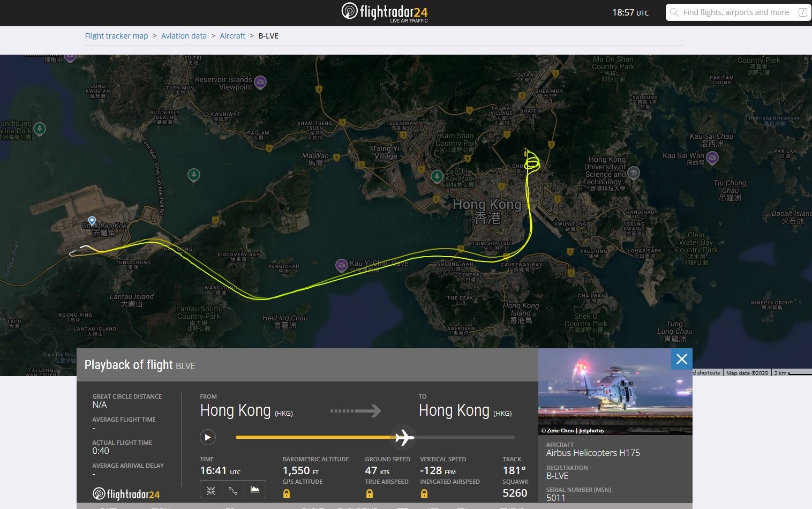Click the Chek Lap Kok airport pin

click(x=92, y=221)
